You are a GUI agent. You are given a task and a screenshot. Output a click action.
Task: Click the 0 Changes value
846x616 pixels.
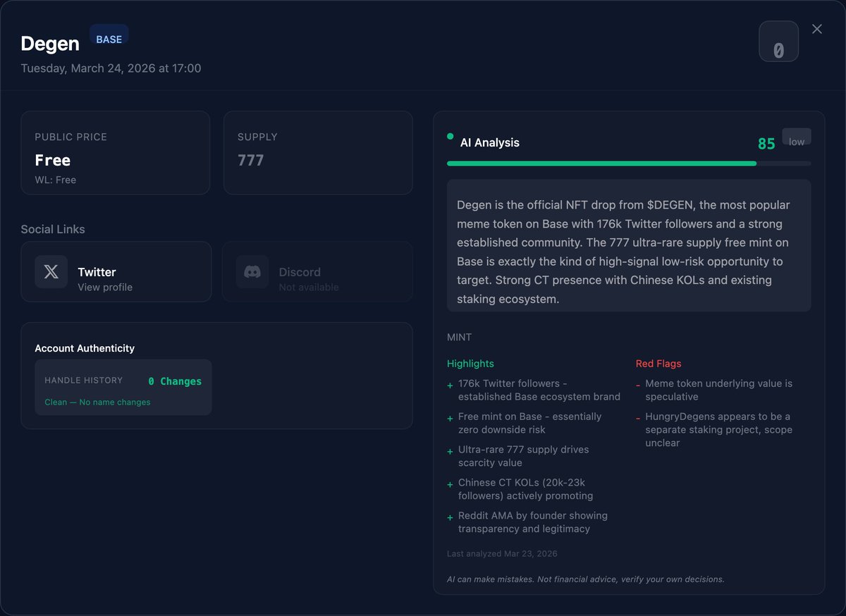point(175,381)
